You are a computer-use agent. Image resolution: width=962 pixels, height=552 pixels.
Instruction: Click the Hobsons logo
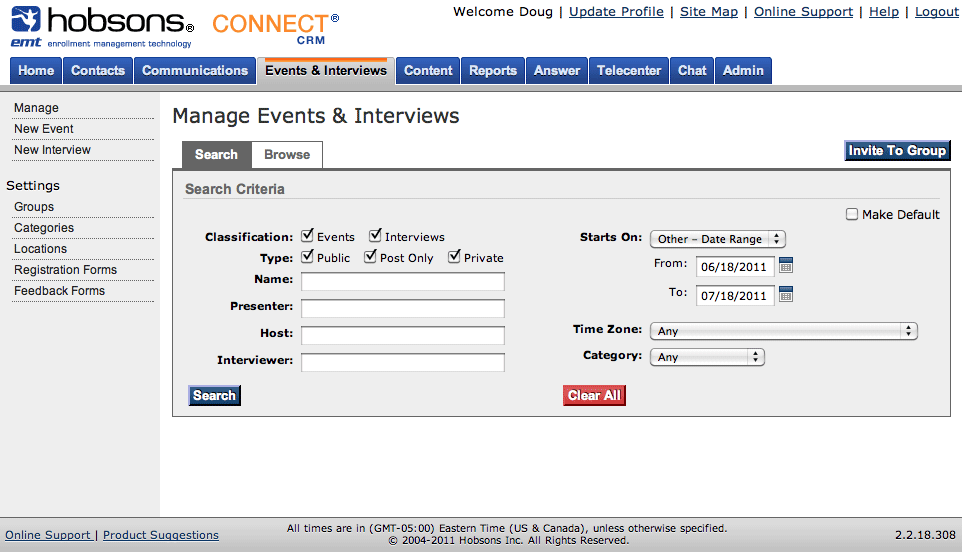click(x=102, y=27)
